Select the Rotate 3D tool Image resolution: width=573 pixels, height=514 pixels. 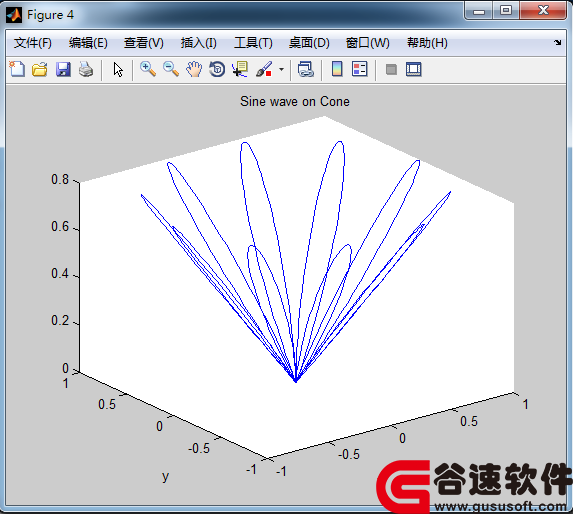[x=217, y=69]
